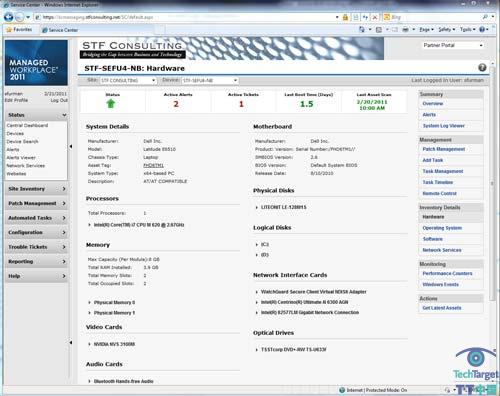Click the browser Forward arrow button

tap(20, 17)
